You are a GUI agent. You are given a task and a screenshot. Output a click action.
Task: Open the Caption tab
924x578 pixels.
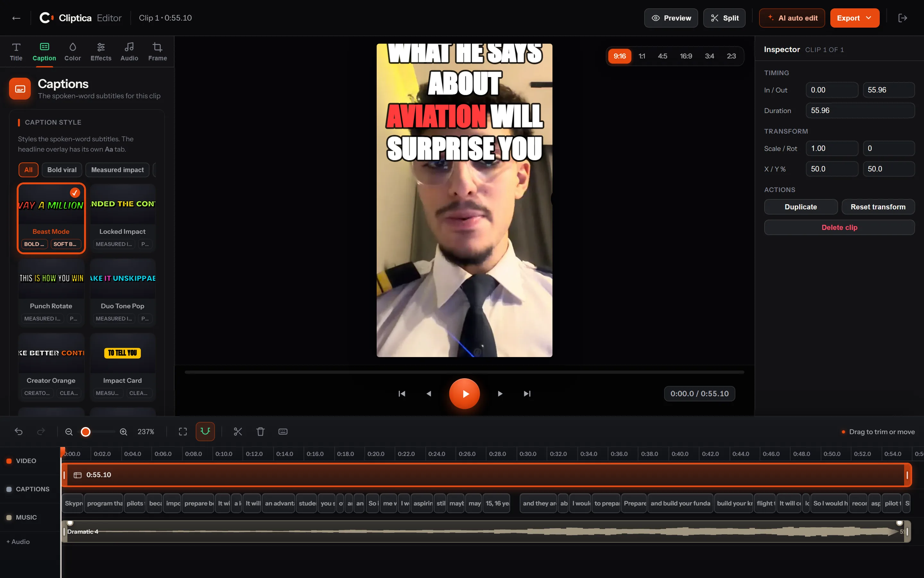(44, 52)
